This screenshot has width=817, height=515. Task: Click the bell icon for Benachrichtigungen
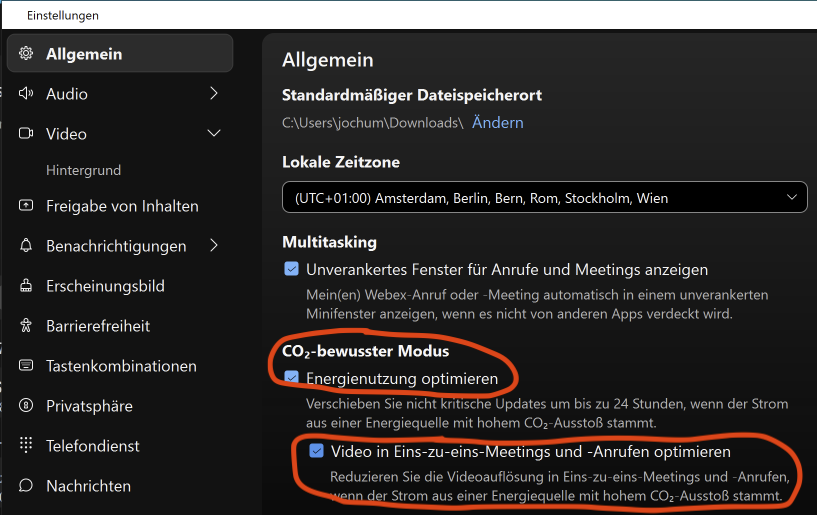(x=26, y=246)
